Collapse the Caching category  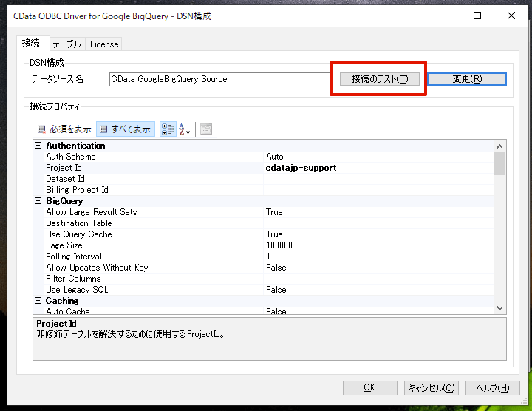pos(38,300)
